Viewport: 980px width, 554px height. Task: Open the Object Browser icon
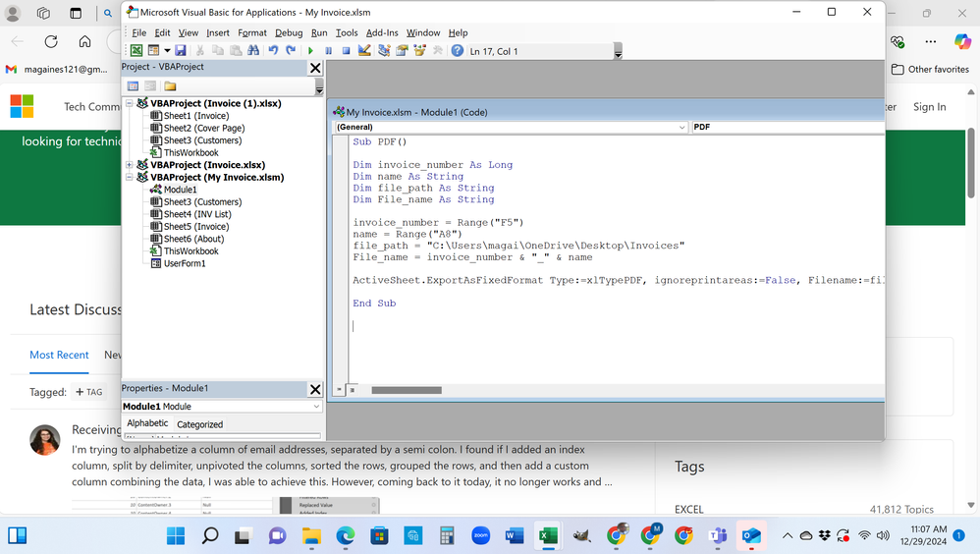pyautogui.click(x=420, y=51)
